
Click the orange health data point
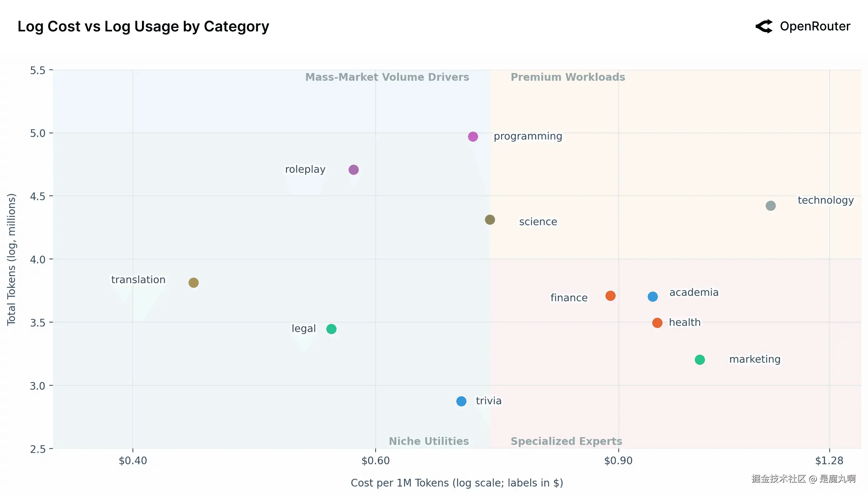tap(657, 323)
